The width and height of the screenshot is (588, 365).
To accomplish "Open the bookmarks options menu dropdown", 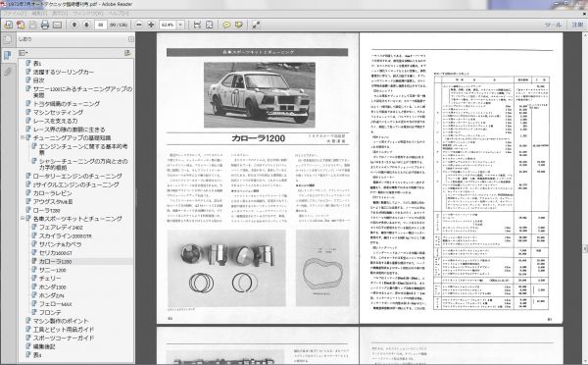I will tap(24, 53).
